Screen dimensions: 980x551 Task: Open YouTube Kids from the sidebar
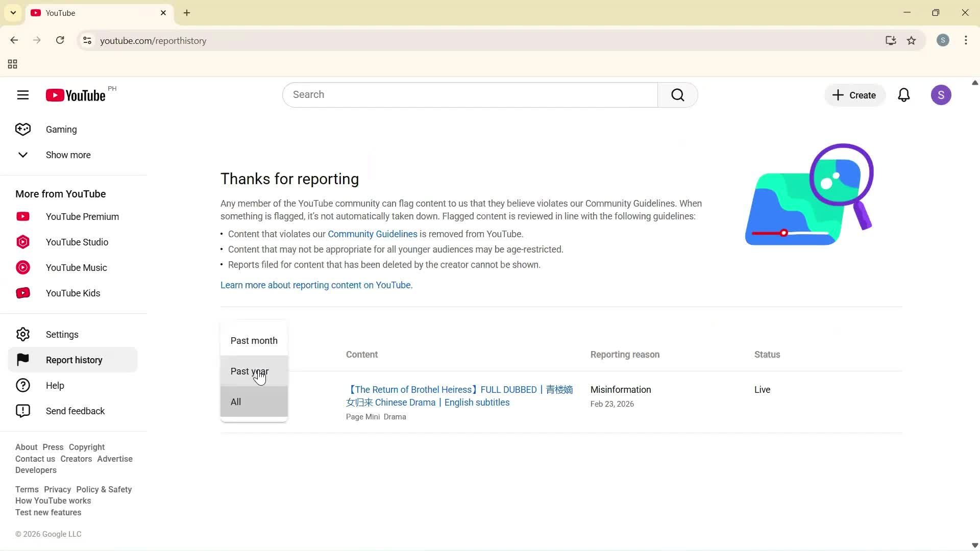coord(72,293)
